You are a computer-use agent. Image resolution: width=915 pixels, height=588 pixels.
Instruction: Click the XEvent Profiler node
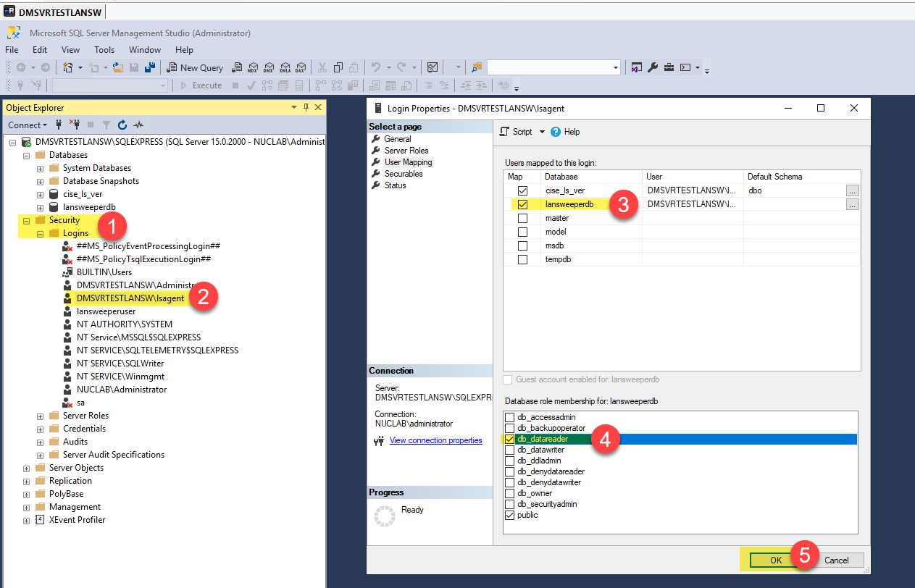click(77, 520)
